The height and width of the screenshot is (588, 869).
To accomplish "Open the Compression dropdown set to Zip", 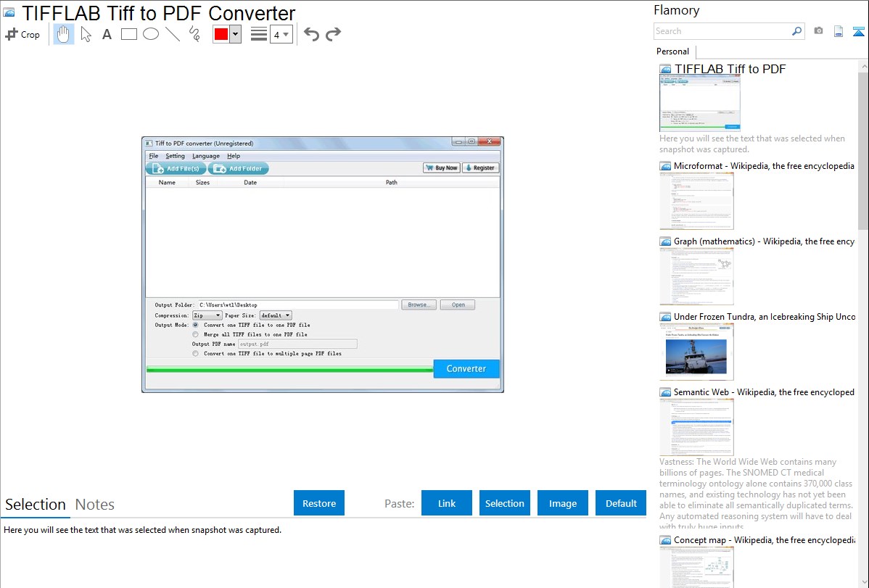I will point(207,315).
